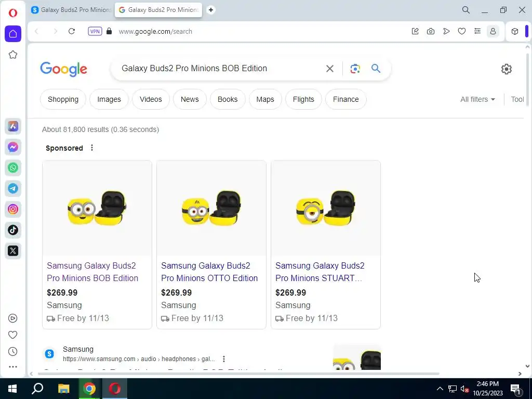Open the OTTO Edition product image
Image resolution: width=532 pixels, height=399 pixels.
[211, 208]
